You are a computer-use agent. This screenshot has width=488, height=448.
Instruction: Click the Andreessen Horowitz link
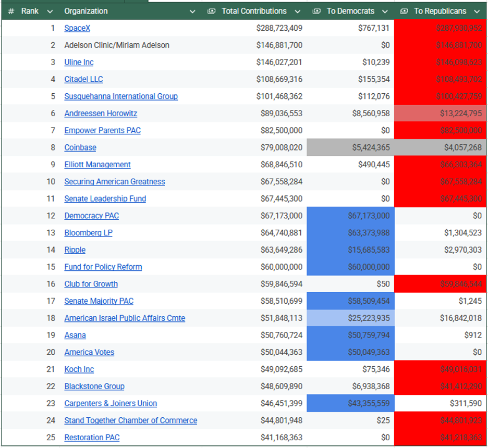click(101, 114)
